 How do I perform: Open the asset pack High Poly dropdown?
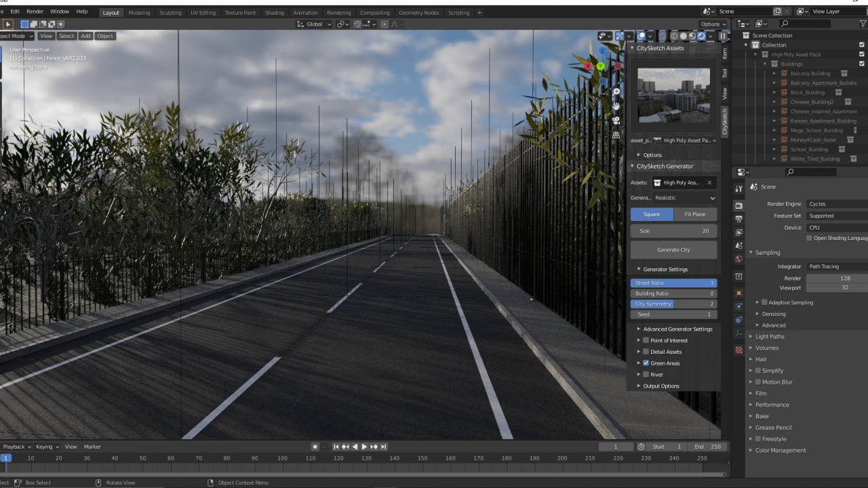[685, 140]
